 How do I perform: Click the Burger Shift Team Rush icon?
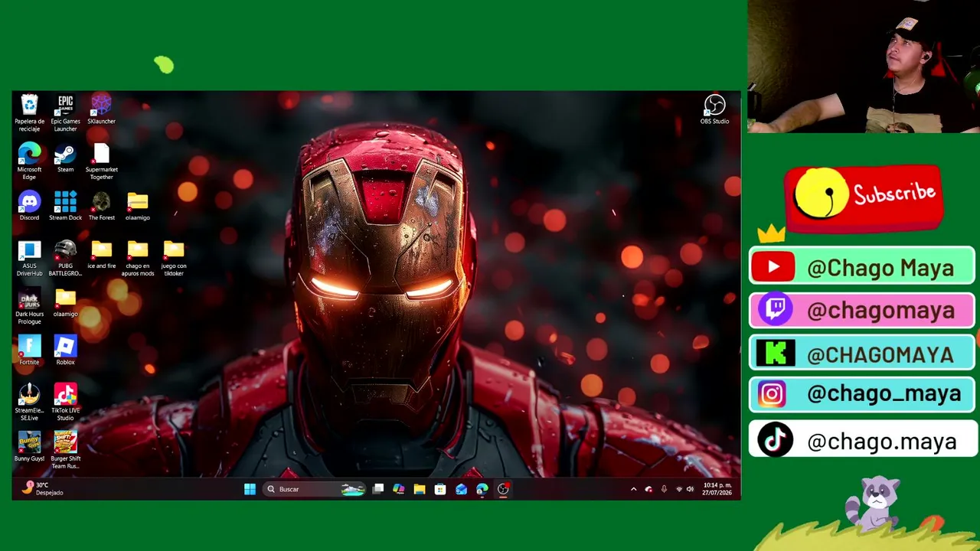pos(65,451)
